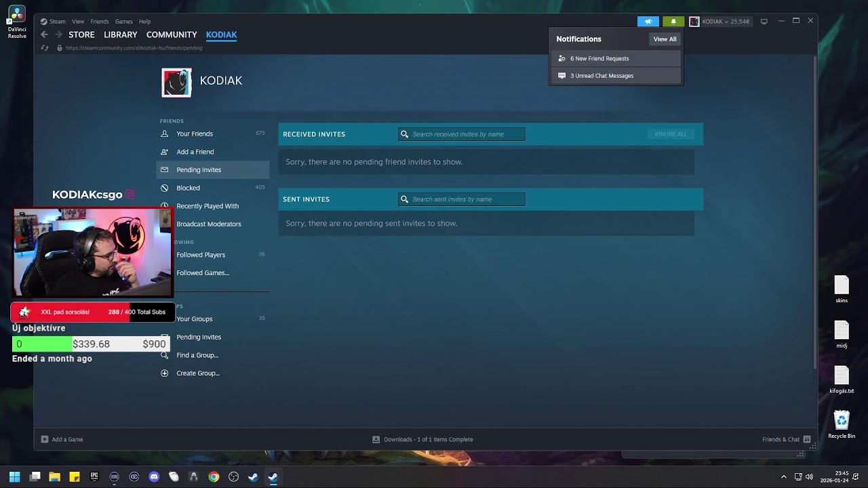Click the Find a Group link

coord(197,355)
